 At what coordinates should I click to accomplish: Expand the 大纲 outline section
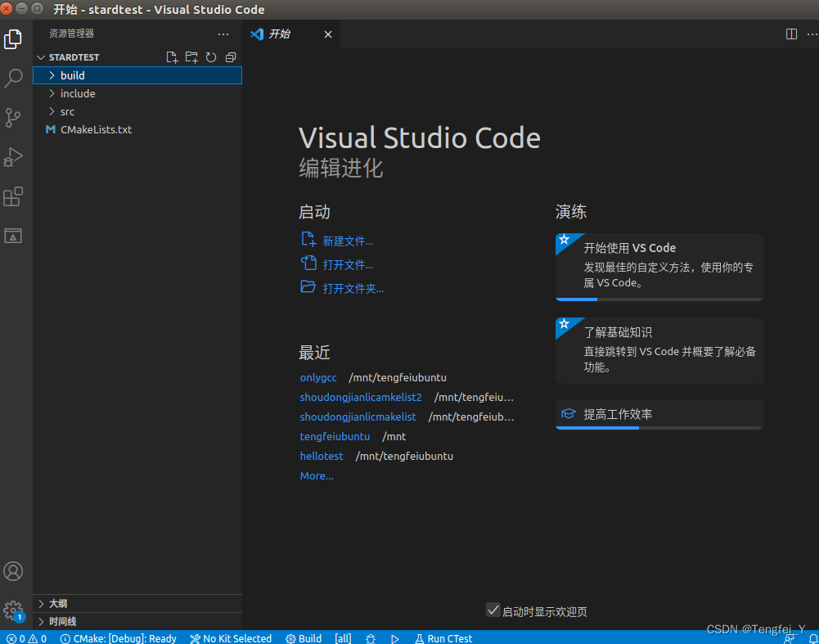point(137,603)
